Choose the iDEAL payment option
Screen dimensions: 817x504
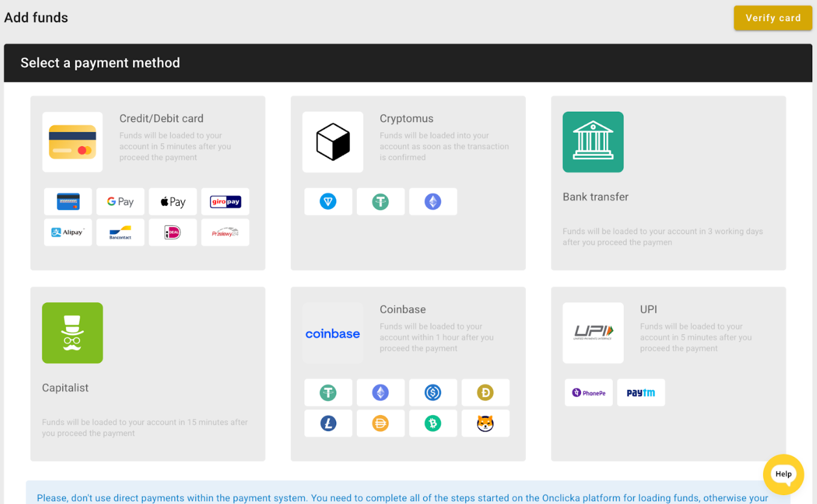(x=173, y=232)
